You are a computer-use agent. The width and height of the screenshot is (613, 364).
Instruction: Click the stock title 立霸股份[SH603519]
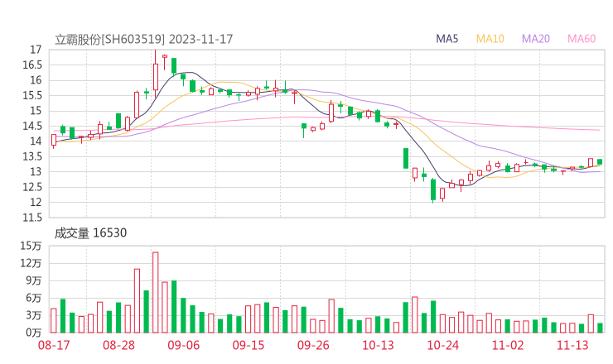pyautogui.click(x=110, y=40)
